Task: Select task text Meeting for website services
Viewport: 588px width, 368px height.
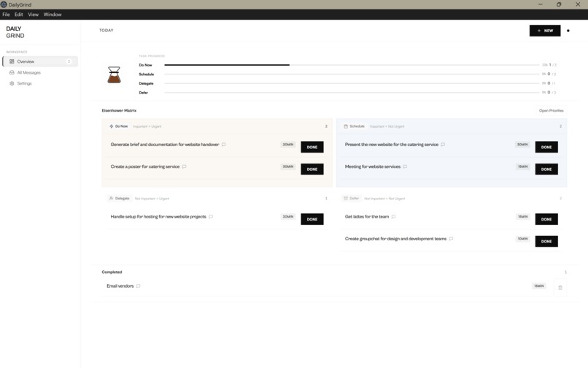Action: point(373,166)
